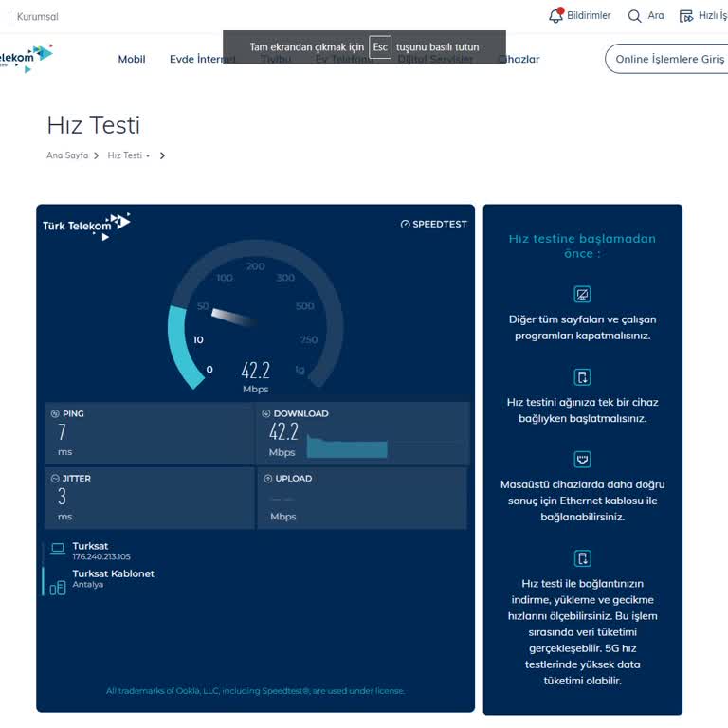The width and height of the screenshot is (728, 728).
Task: Click the Antalya server location
Action: 88,585
